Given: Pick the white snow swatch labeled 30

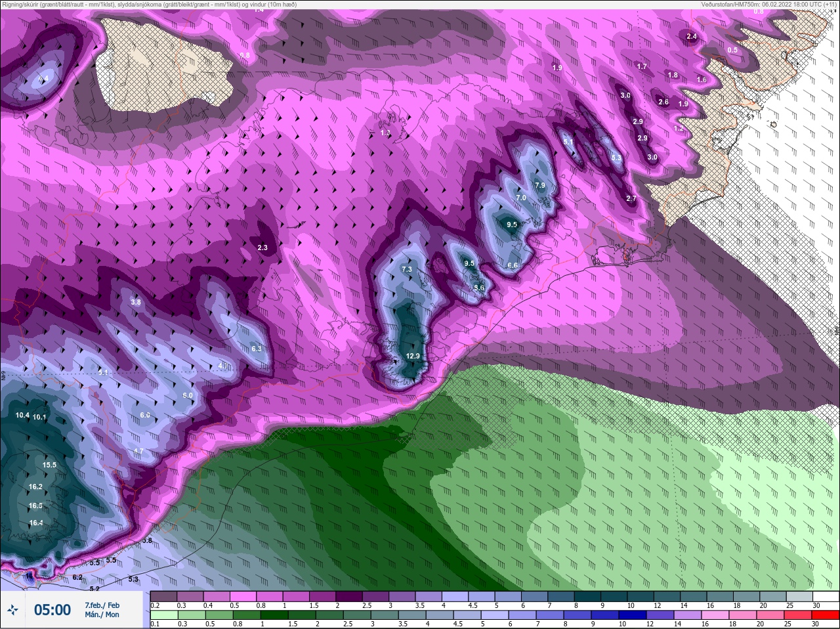Looking at the screenshot, I should point(825,596).
